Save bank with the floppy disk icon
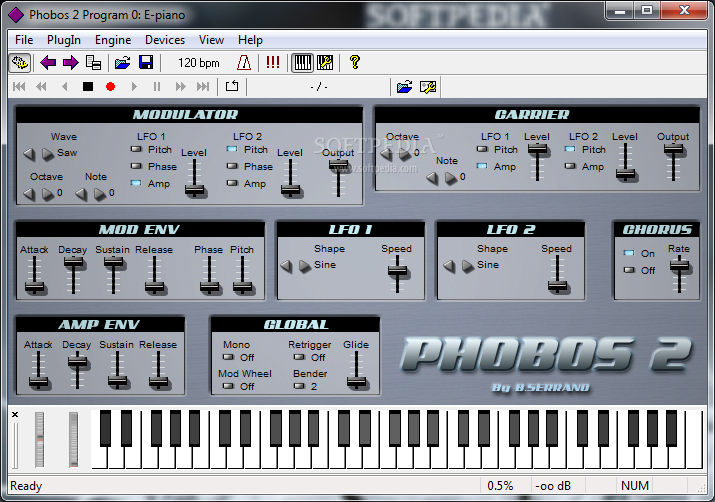Image resolution: width=715 pixels, height=502 pixels. coord(146,62)
